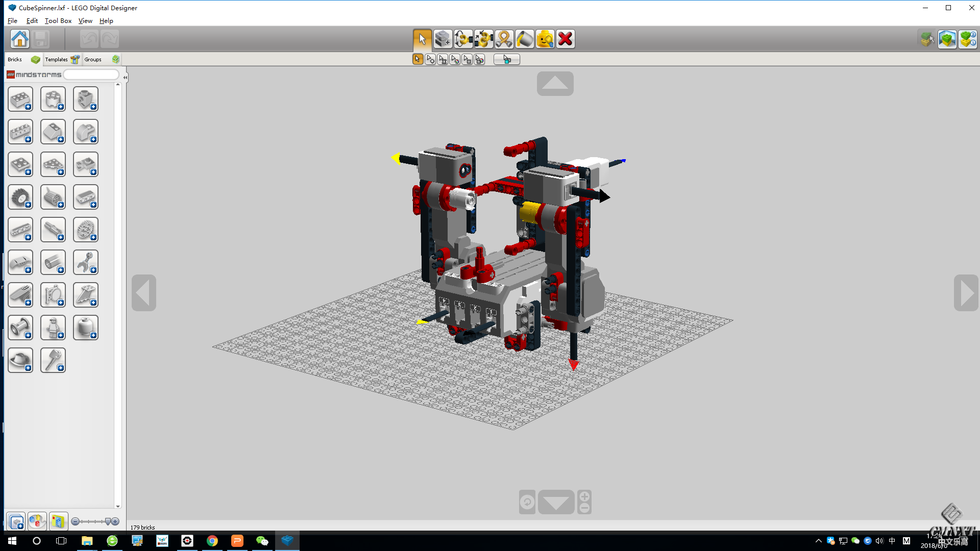Activate the Hinge tool

pos(463,39)
